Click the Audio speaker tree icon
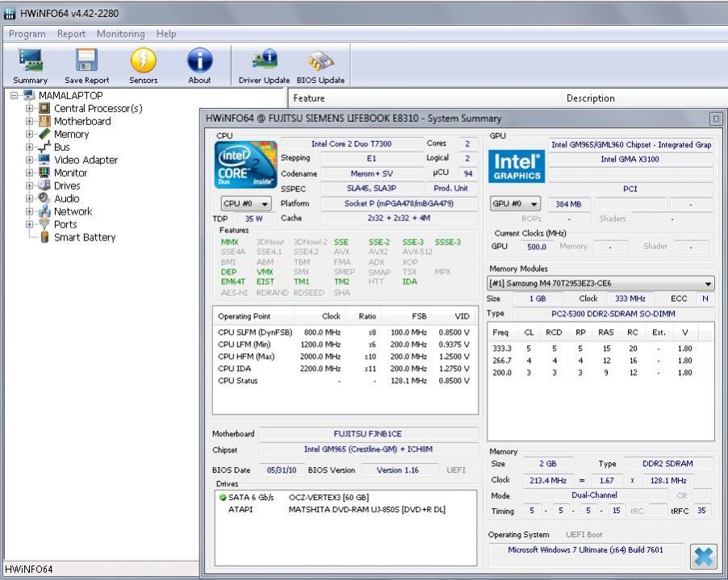 tap(44, 198)
